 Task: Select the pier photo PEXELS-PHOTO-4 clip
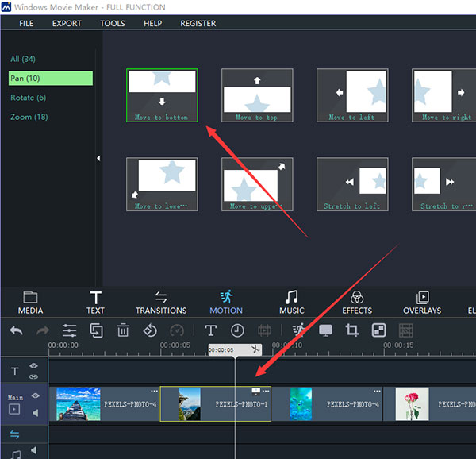pos(104,404)
